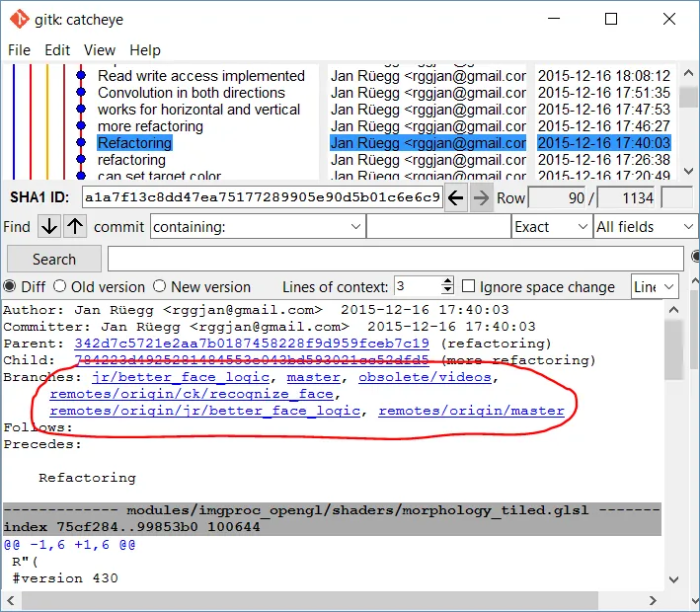Select the New version radio button
The image size is (700, 612).
coord(159,286)
